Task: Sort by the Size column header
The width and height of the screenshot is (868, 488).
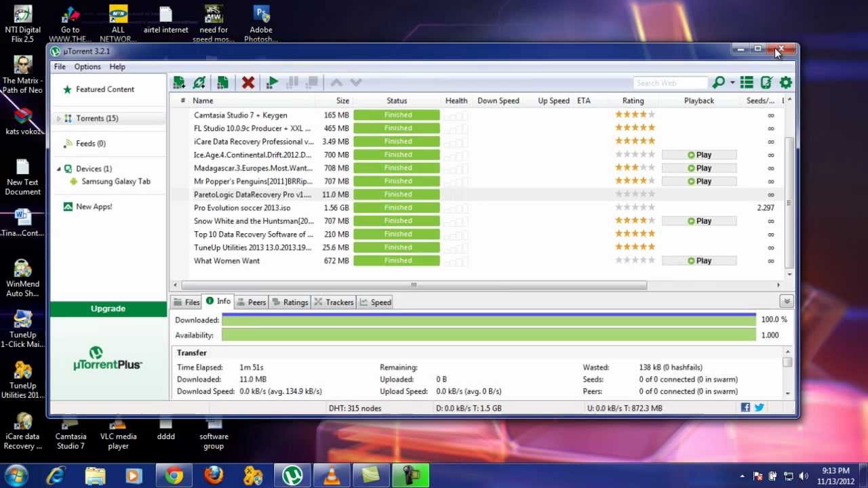Action: [x=342, y=101]
